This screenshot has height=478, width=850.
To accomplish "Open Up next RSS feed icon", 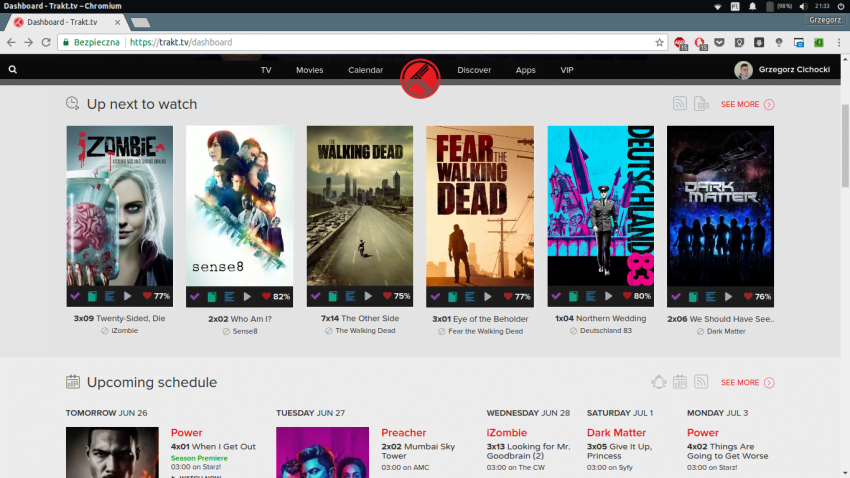I will pyautogui.click(x=680, y=104).
